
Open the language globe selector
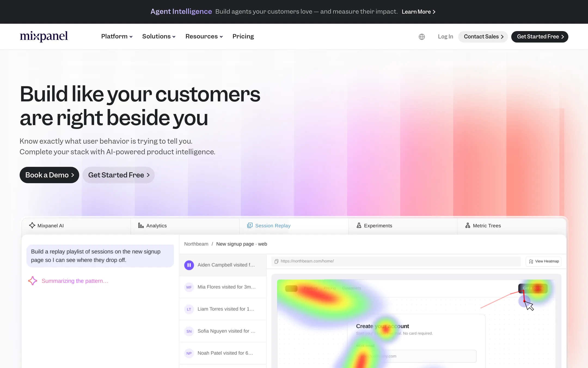(x=422, y=37)
